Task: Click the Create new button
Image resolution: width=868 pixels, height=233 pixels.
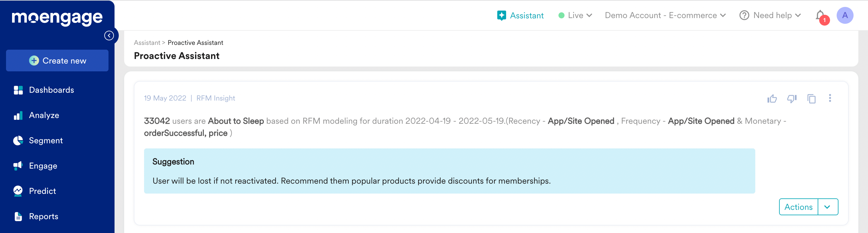Action: point(57,61)
